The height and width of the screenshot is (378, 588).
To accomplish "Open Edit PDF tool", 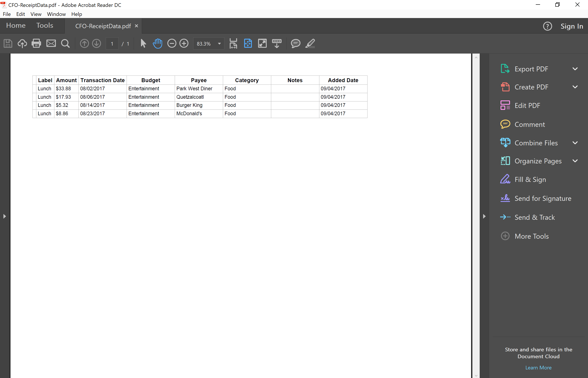I will pos(520,105).
